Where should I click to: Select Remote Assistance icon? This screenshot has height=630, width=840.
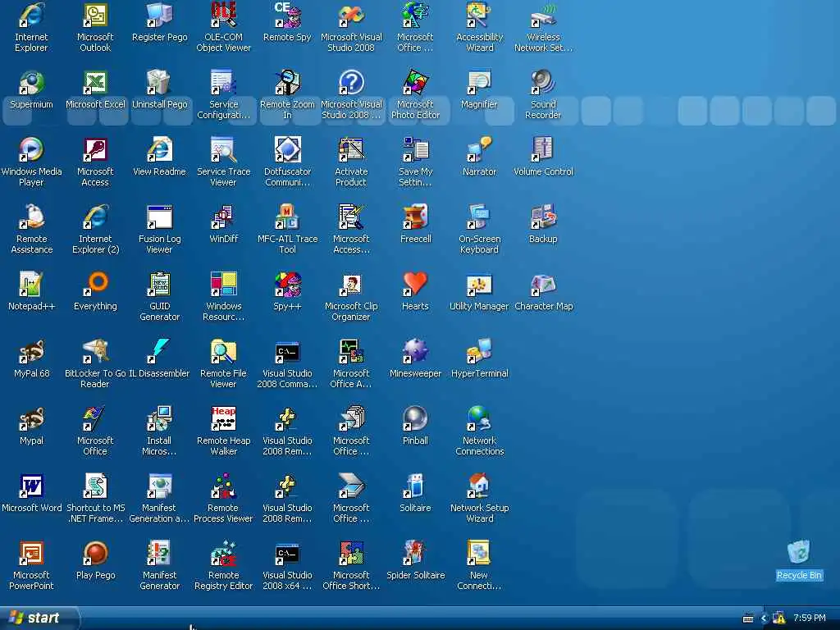32,217
